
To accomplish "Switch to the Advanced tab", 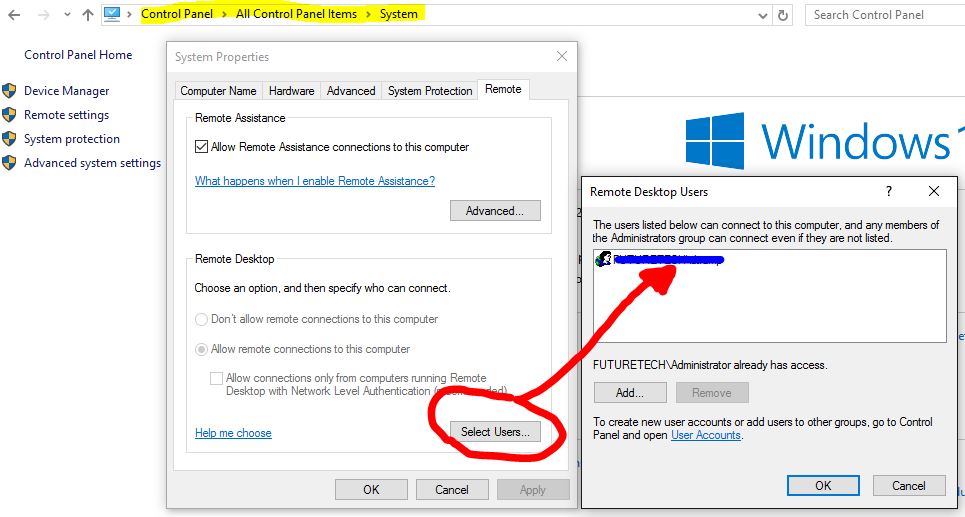I will (351, 90).
